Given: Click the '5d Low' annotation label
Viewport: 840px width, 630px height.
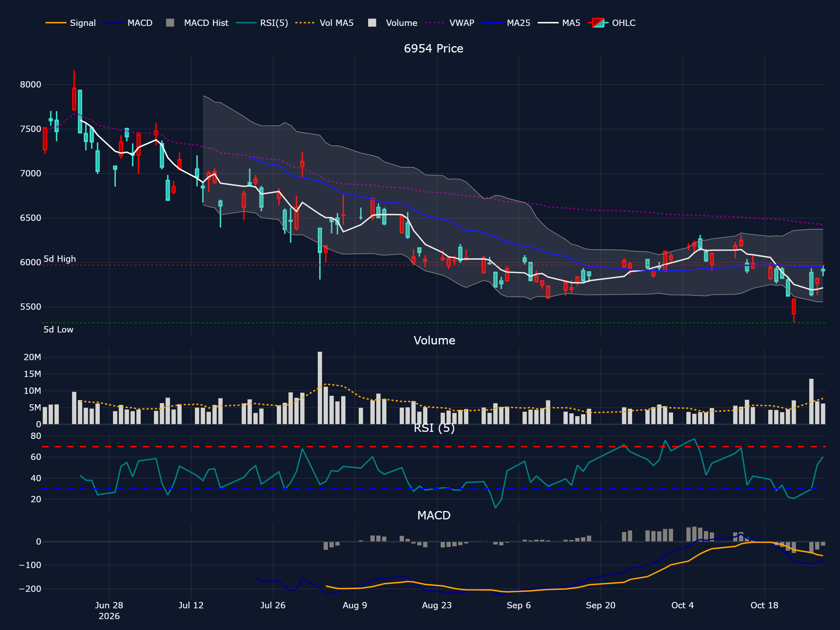Looking at the screenshot, I should [x=58, y=330].
